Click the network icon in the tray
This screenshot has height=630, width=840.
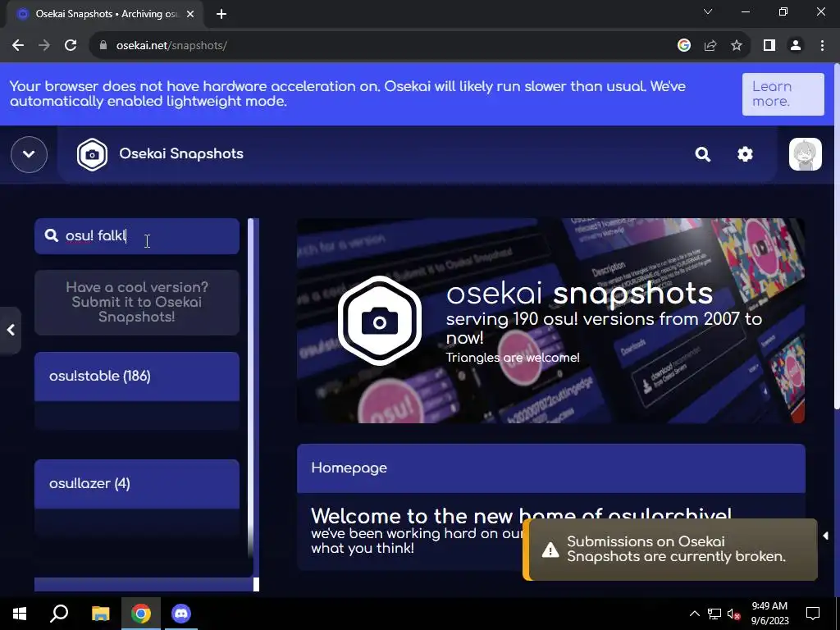[x=714, y=614]
